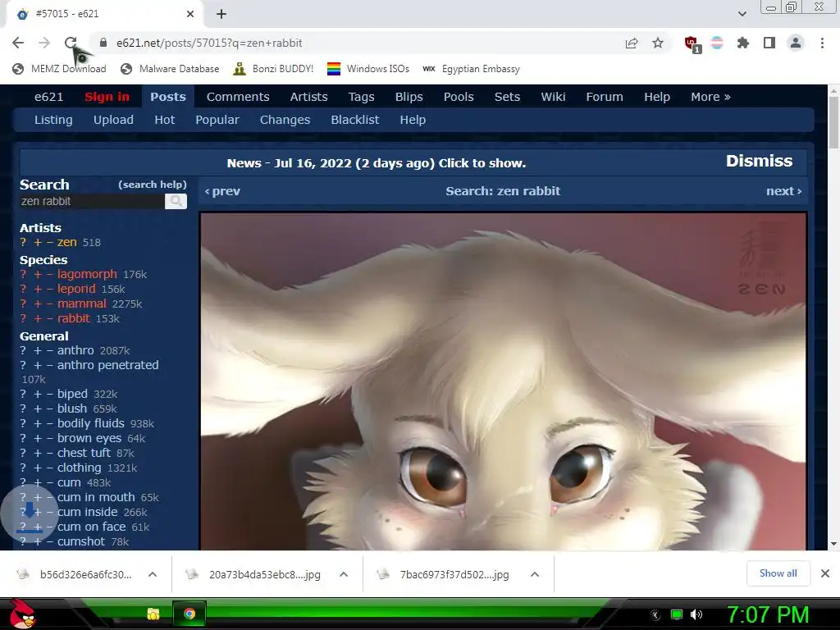This screenshot has height=630, width=840.
Task: Add the rabbit species tag with plus
Action: 38,319
